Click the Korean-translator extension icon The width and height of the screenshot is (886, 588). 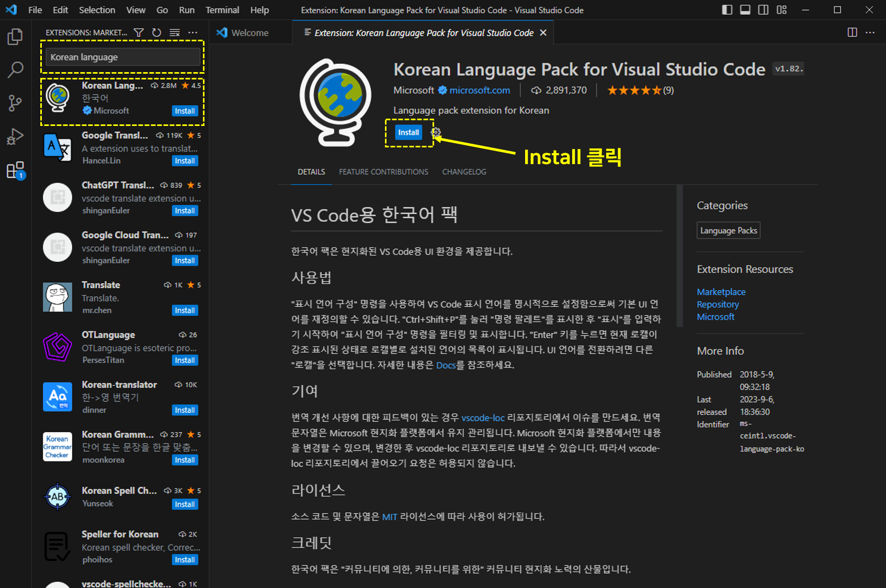pyautogui.click(x=58, y=397)
